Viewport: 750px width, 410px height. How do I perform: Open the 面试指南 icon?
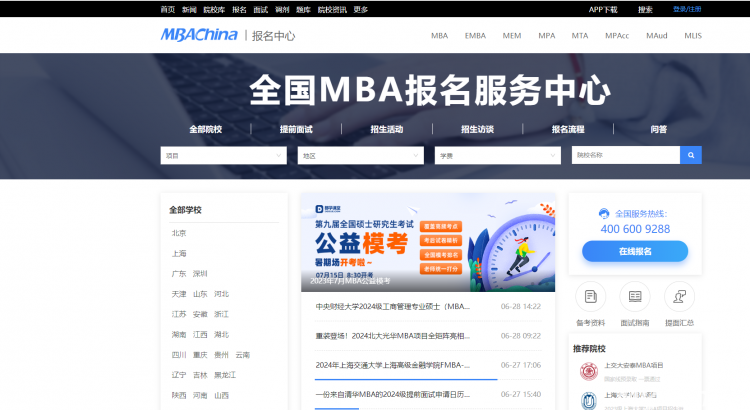click(x=635, y=297)
